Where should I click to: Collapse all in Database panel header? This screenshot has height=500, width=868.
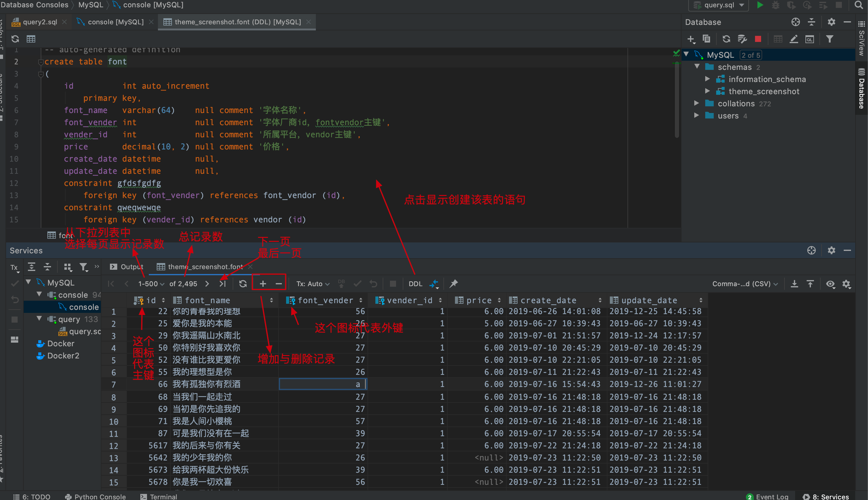pos(811,22)
